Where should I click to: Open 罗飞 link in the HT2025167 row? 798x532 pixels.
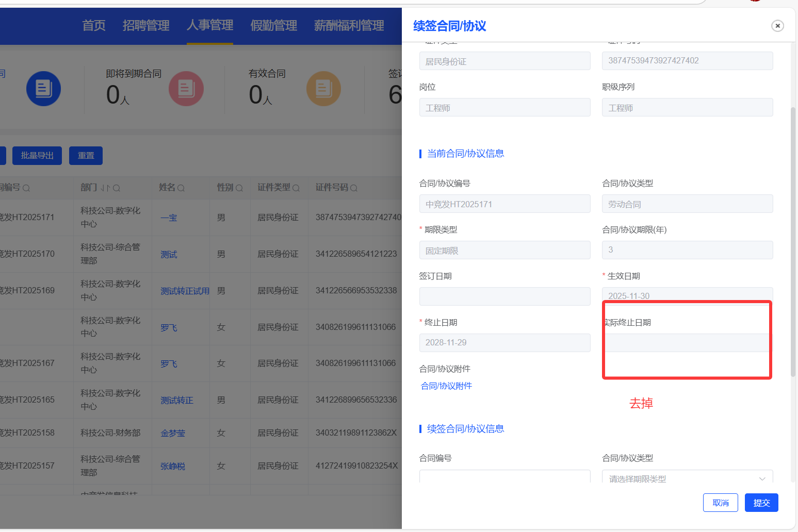coord(169,364)
